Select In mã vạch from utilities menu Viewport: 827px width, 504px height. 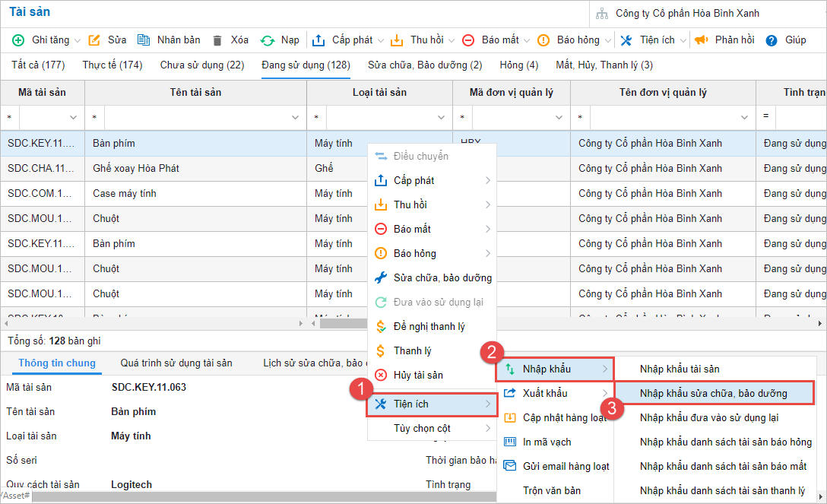point(547,442)
